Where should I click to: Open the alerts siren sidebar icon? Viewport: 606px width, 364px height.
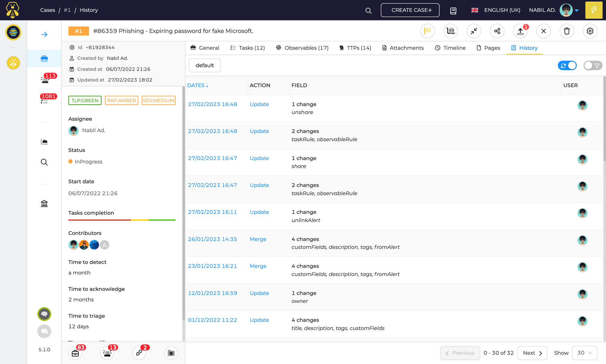[x=45, y=80]
